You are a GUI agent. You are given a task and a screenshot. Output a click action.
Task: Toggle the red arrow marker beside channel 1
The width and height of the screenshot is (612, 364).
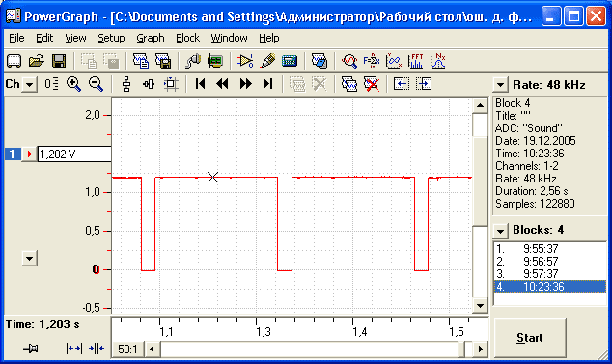(x=29, y=154)
